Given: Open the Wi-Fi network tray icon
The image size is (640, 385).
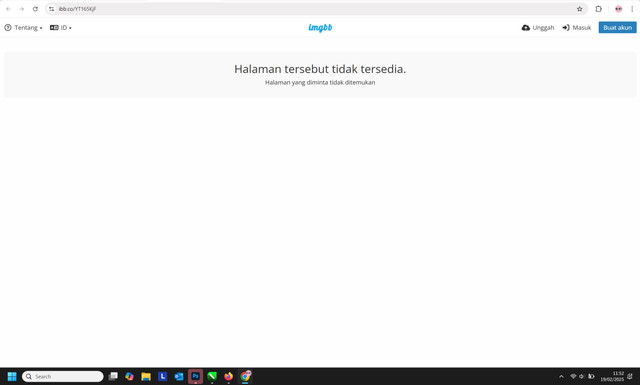Looking at the screenshot, I should [x=573, y=376].
